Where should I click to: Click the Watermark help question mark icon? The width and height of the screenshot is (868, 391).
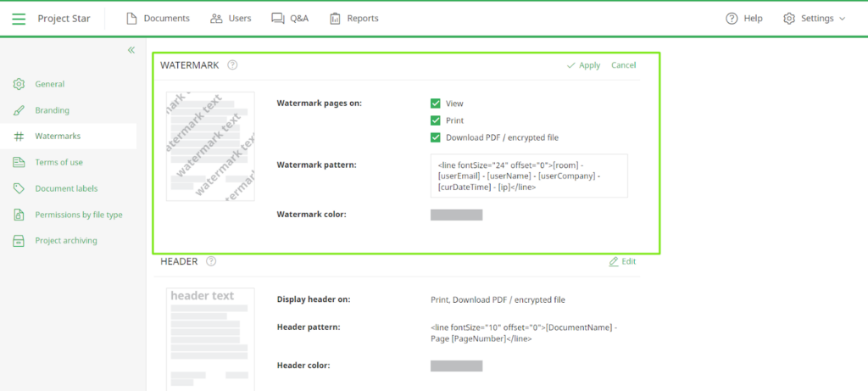[232, 65]
